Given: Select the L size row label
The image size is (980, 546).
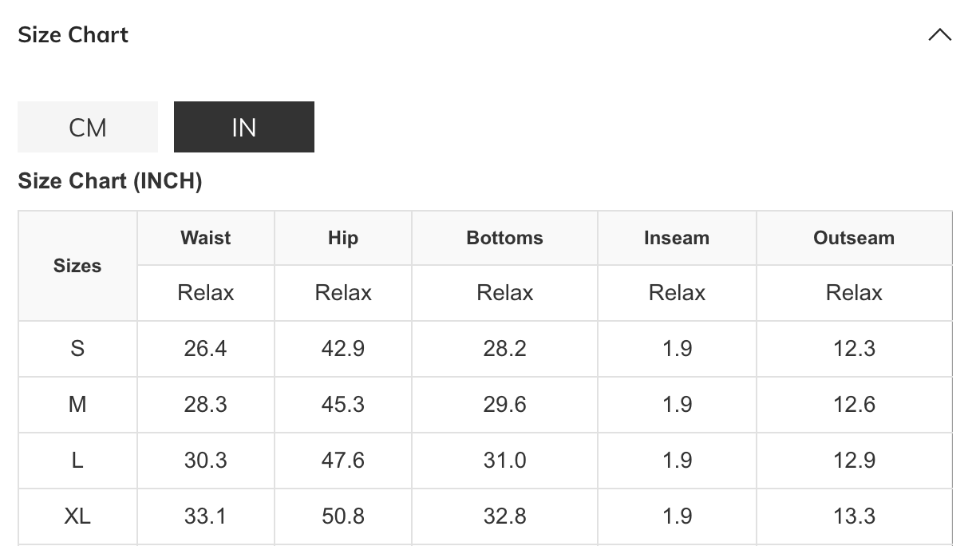Looking at the screenshot, I should (77, 461).
